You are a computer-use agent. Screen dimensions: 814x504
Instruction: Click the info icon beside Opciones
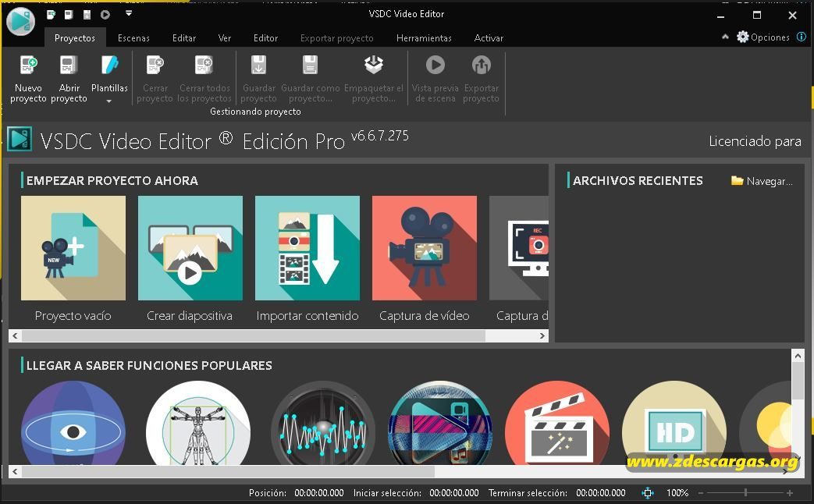pyautogui.click(x=802, y=37)
